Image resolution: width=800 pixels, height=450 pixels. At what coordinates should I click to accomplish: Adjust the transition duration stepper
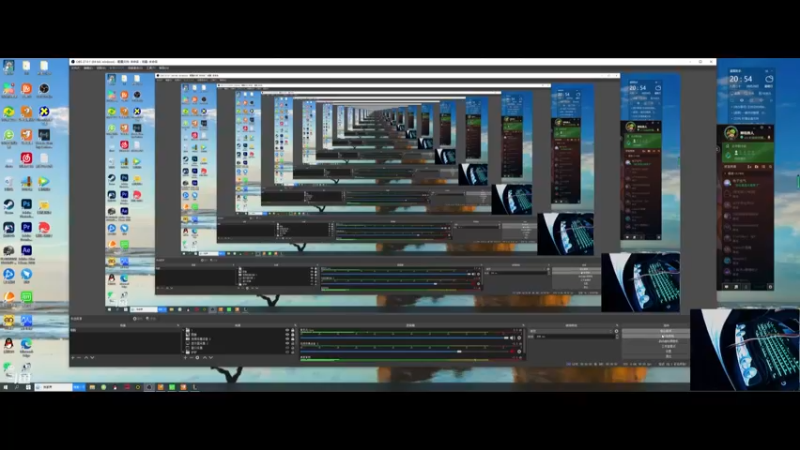point(617,336)
